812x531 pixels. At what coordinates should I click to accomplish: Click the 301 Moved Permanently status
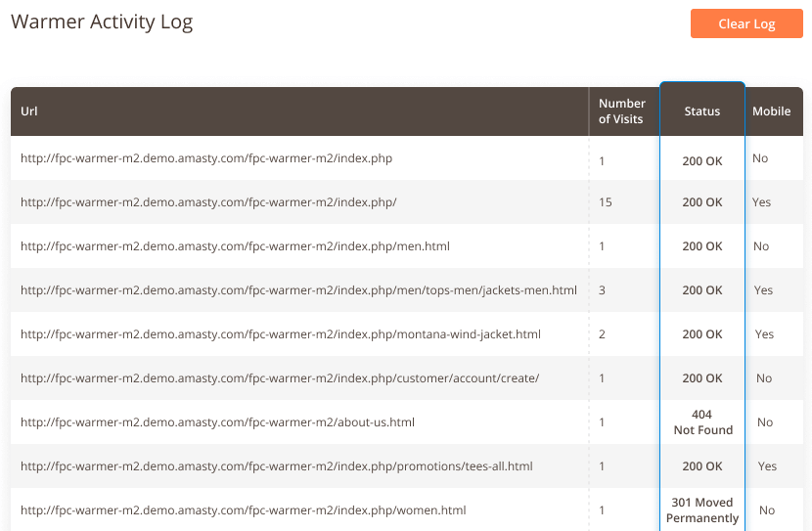pyautogui.click(x=702, y=510)
